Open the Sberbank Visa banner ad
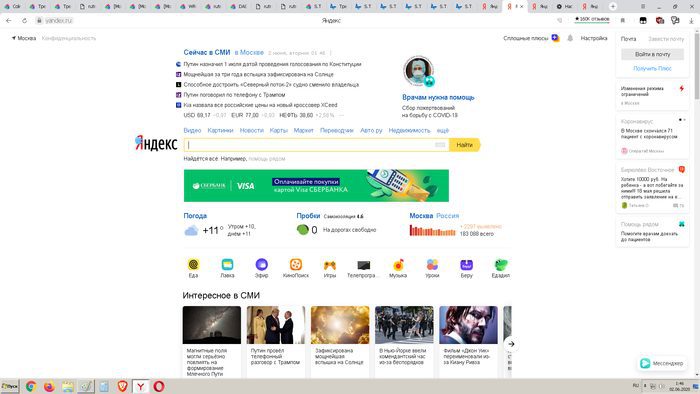This screenshot has width=700, height=394. [x=316, y=186]
